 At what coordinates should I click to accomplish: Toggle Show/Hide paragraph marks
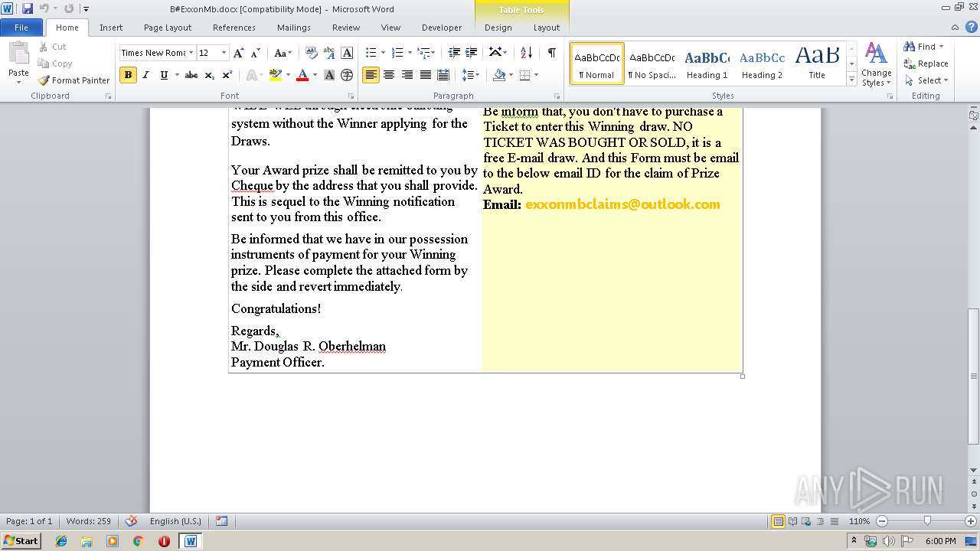click(x=551, y=53)
